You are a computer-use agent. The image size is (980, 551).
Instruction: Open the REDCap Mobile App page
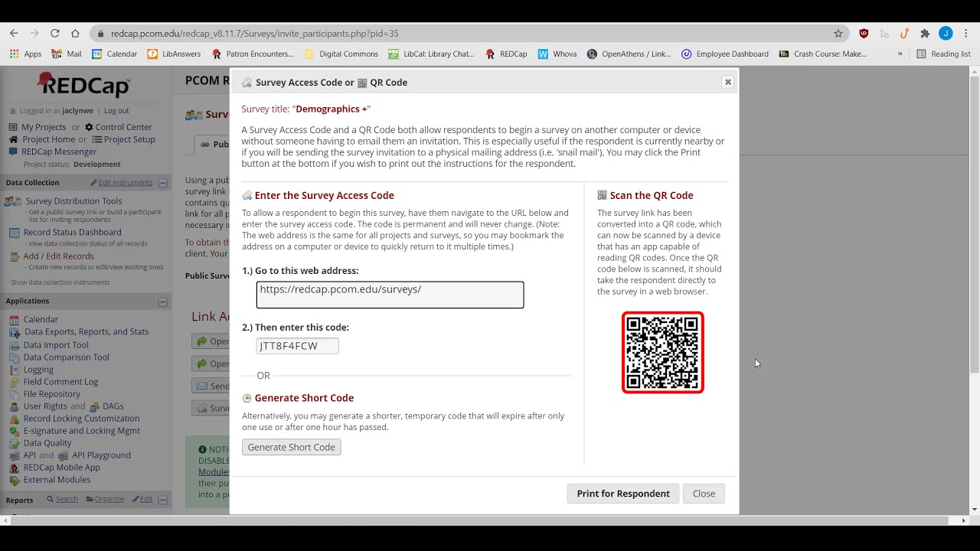[x=61, y=468]
